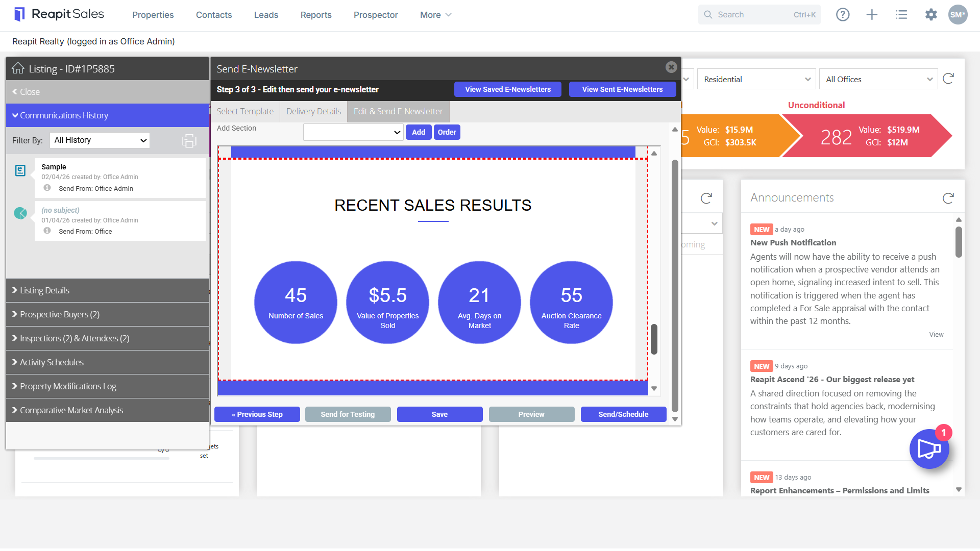This screenshot has width=980, height=551.
Task: Click View Saved E-Newsletters button
Action: point(508,89)
